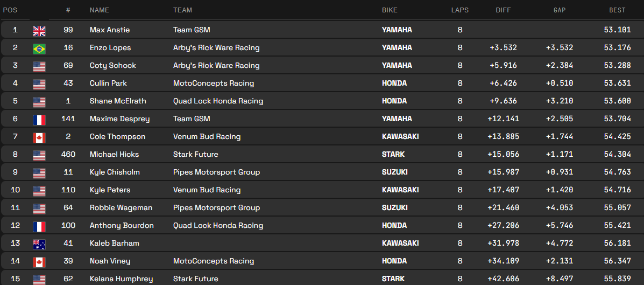This screenshot has width=644, height=285.
Task: Click the NAME column header
Action: 100,10
